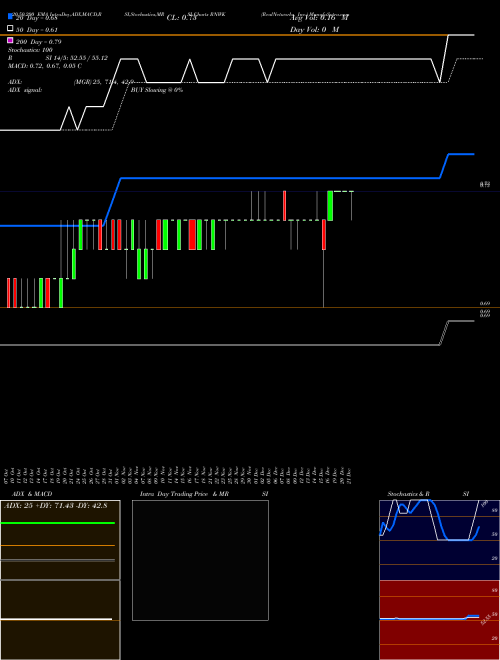
Task: Click the blue stochastics chart panel
Action: point(439,540)
